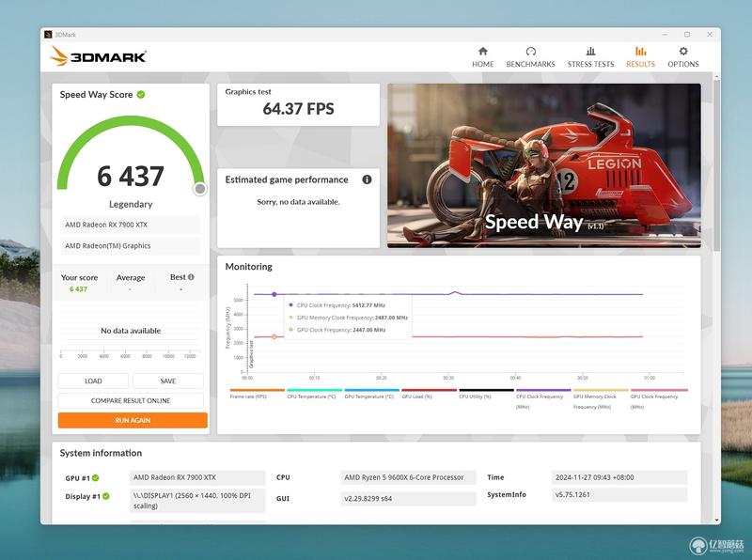Select the BENCHMARKS menu label
Image resolution: width=752 pixels, height=560 pixels.
click(x=530, y=64)
